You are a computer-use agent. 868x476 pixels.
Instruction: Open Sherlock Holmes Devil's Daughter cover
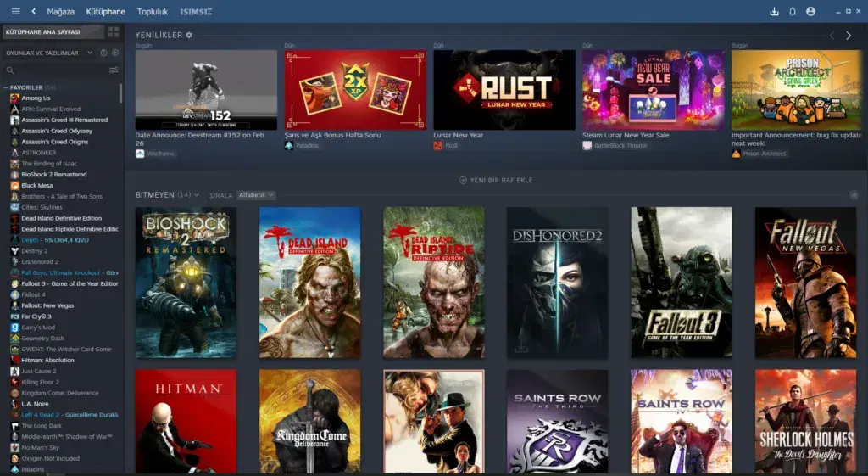(x=805, y=421)
